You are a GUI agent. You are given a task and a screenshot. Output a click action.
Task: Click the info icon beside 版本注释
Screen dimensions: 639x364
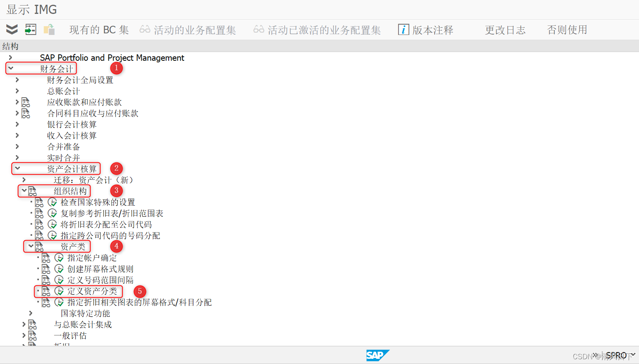(404, 29)
